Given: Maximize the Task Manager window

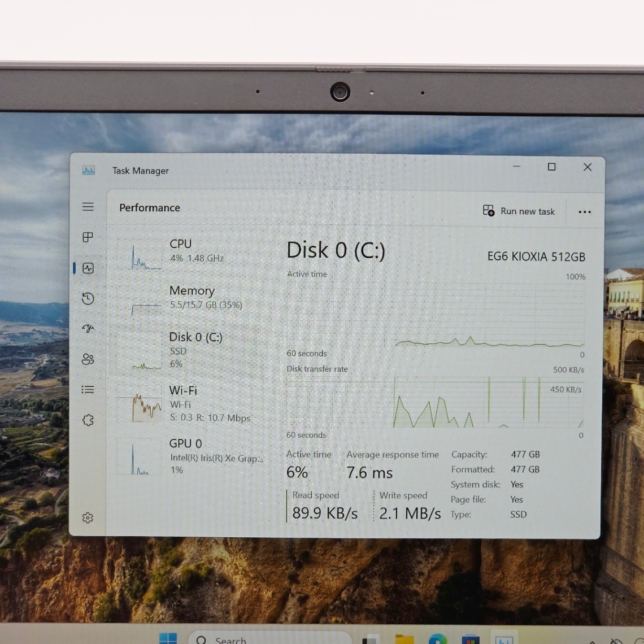Looking at the screenshot, I should pyautogui.click(x=551, y=166).
